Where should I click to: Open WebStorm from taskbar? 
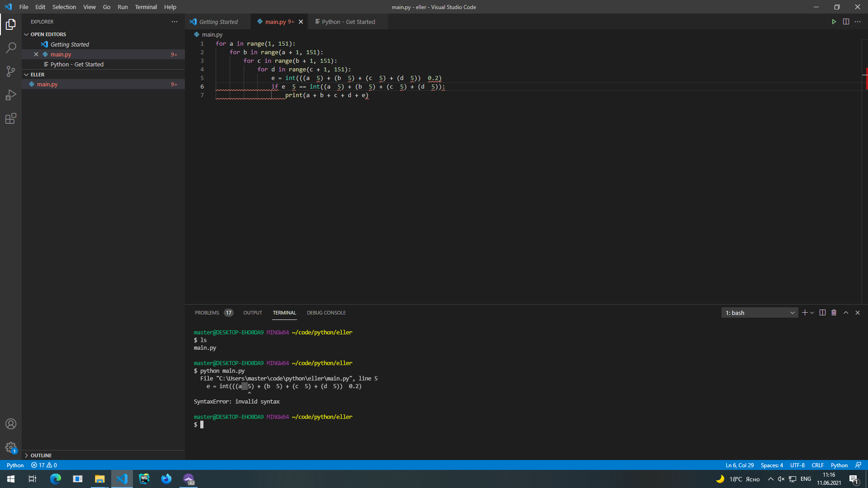click(144, 479)
